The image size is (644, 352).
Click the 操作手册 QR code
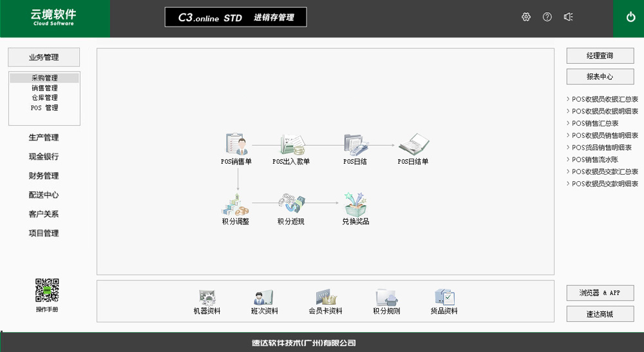pos(46,291)
